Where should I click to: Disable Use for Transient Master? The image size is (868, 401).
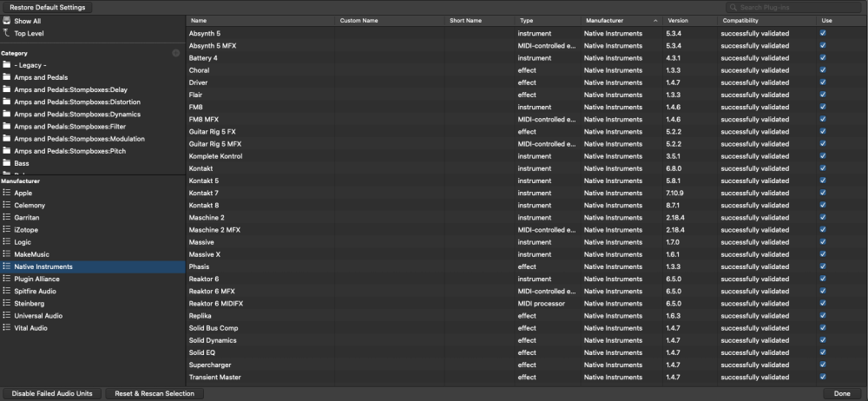[x=823, y=377]
